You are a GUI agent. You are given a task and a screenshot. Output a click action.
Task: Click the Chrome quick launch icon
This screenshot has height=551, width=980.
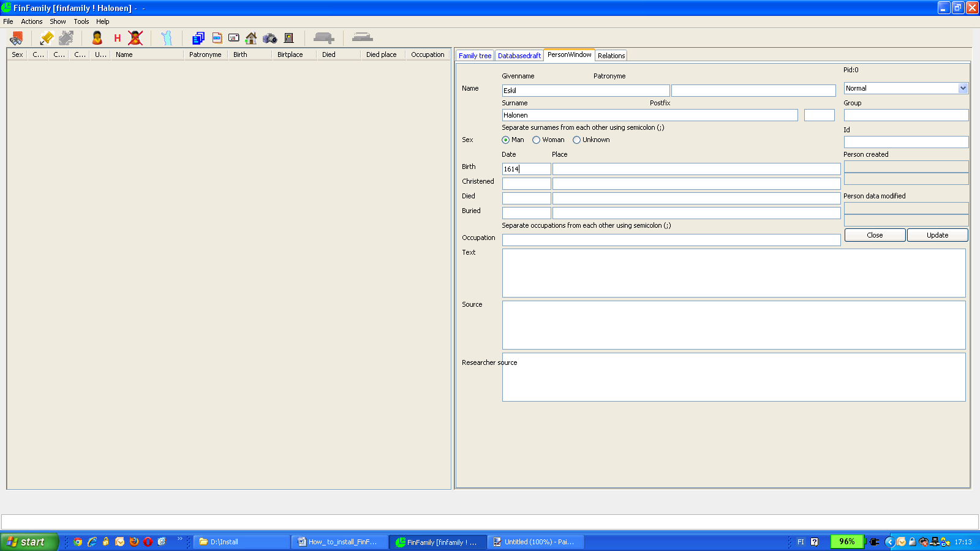pos(78,542)
